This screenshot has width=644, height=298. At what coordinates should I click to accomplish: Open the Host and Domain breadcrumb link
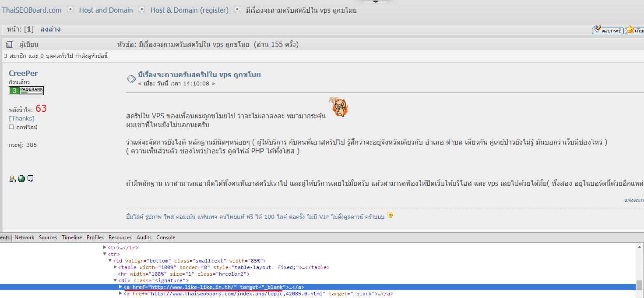click(106, 10)
